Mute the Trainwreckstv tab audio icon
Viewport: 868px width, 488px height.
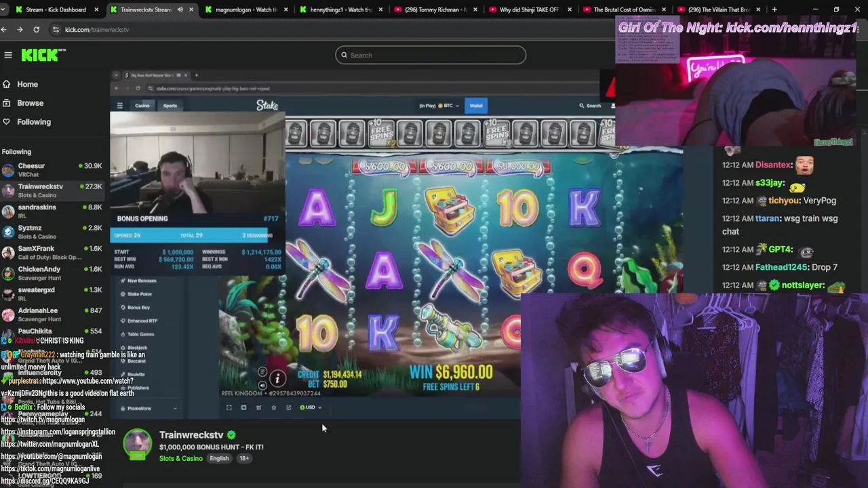180,9
